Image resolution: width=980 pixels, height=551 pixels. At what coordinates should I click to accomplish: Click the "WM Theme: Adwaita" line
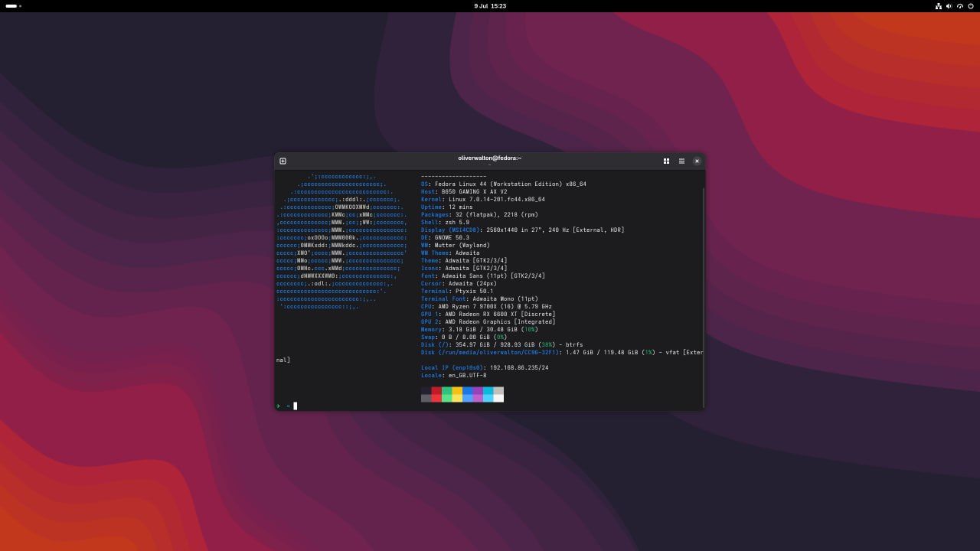[450, 253]
